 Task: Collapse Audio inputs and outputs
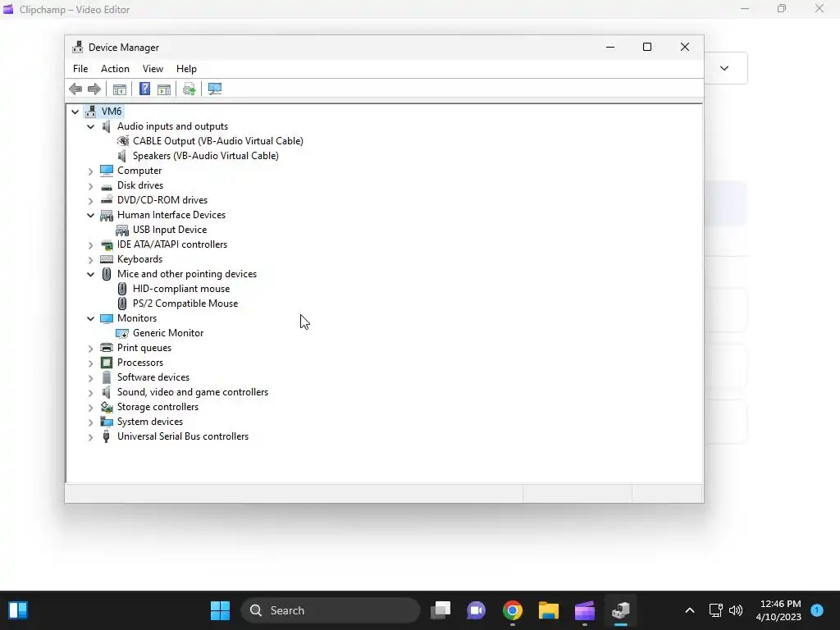click(90, 126)
